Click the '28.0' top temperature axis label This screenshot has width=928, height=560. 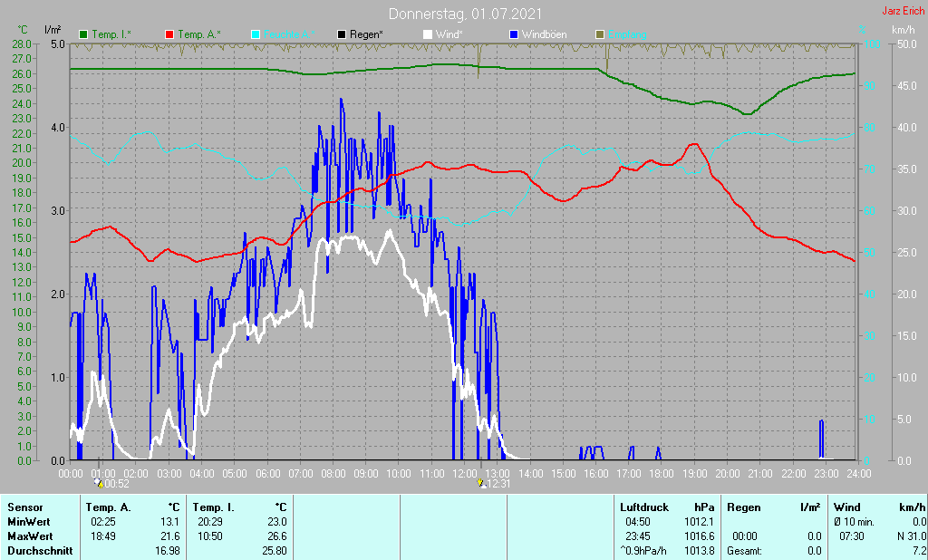click(22, 43)
